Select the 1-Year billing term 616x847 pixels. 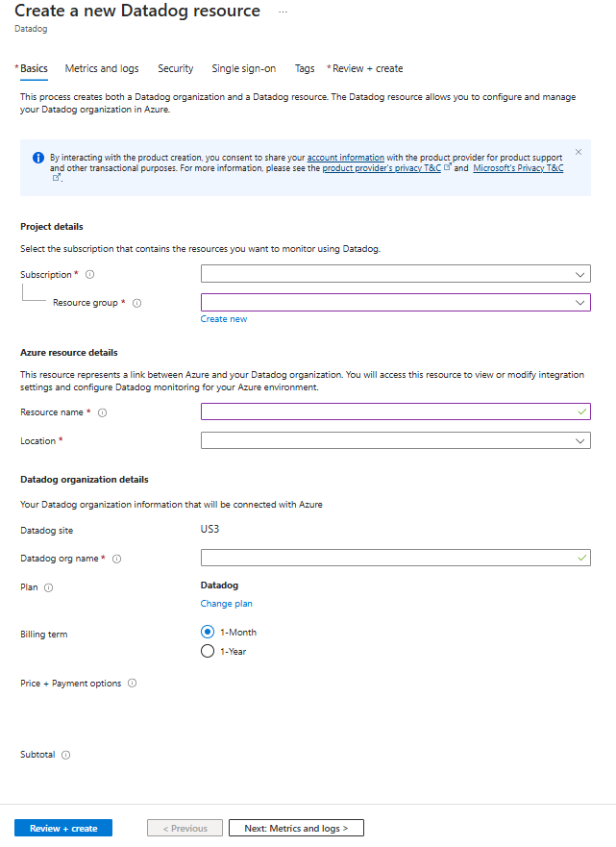coord(208,650)
